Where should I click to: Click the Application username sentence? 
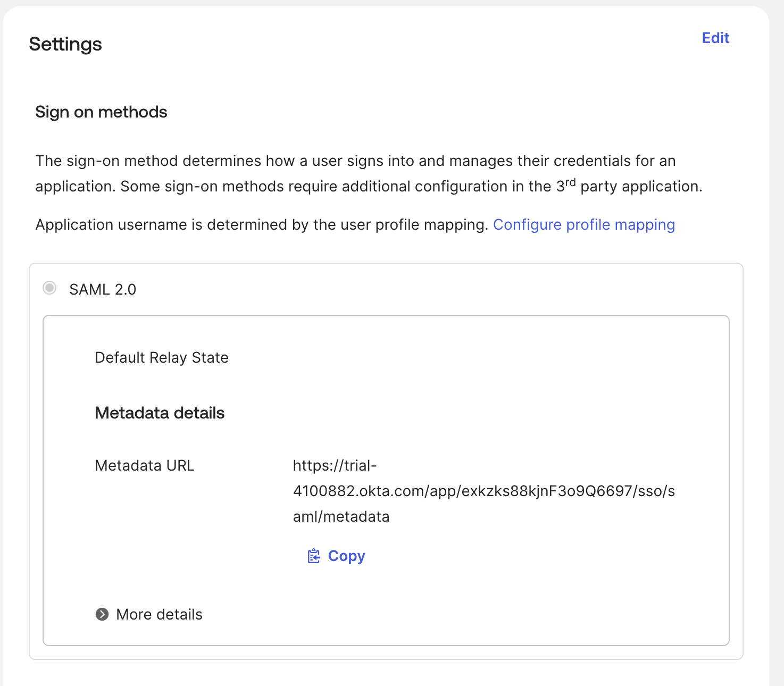point(262,224)
